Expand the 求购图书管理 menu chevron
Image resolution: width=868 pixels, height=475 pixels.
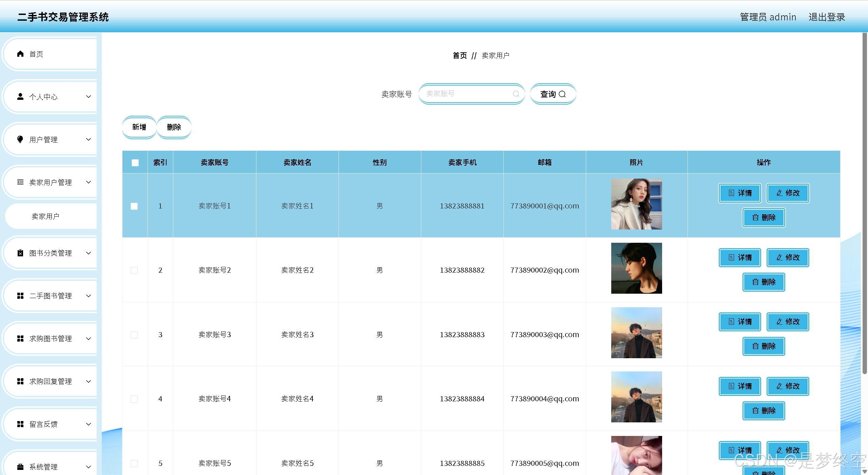(x=89, y=339)
